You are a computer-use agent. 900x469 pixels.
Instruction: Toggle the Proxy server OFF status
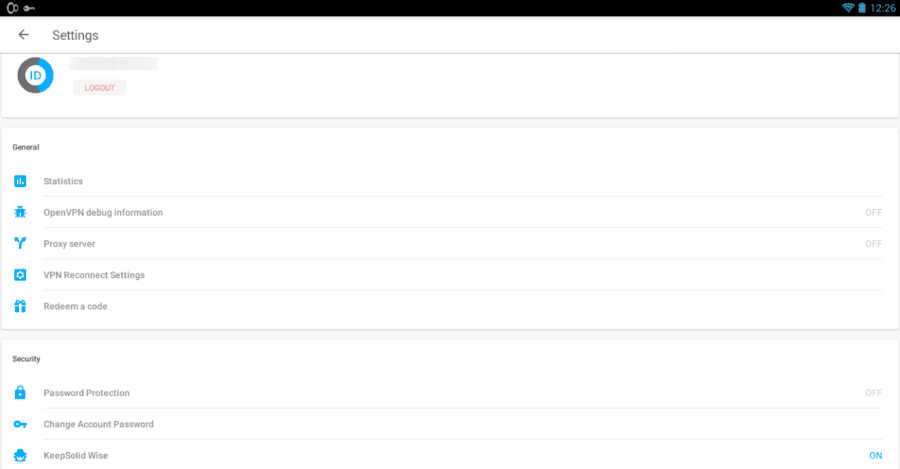tap(873, 244)
